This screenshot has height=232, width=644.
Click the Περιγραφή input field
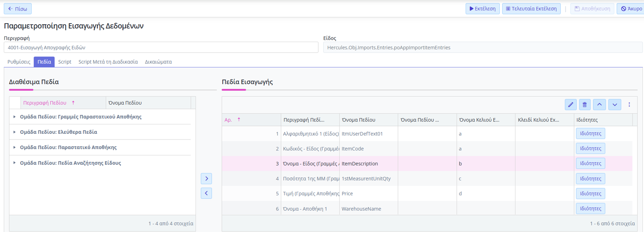(x=161, y=47)
